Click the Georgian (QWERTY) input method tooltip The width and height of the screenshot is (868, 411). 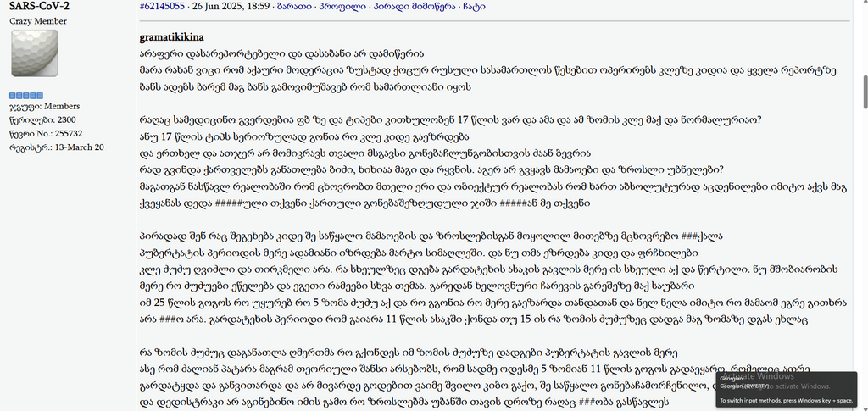point(786,390)
